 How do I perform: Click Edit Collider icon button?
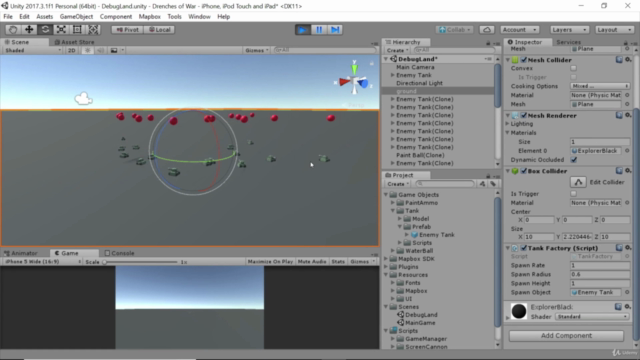pyautogui.click(x=578, y=182)
